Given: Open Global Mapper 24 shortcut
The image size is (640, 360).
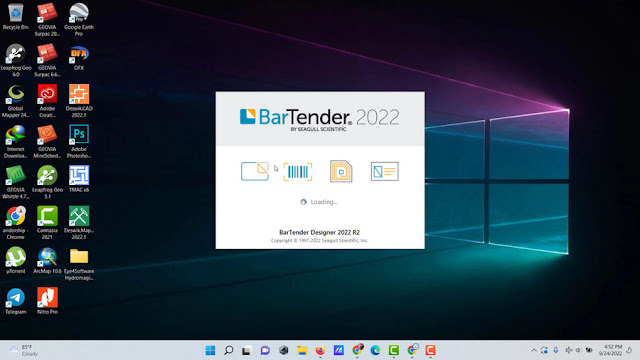Looking at the screenshot, I should [16, 101].
